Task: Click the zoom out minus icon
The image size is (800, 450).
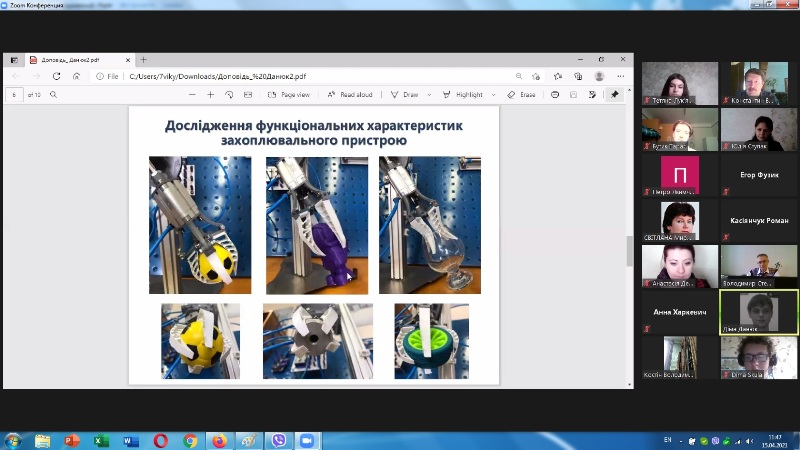Action: [x=191, y=95]
